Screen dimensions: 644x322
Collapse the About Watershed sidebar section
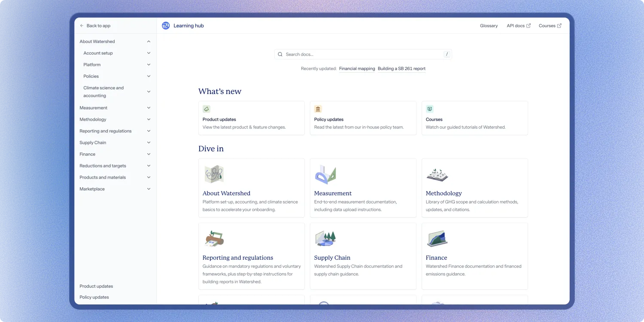pos(149,41)
